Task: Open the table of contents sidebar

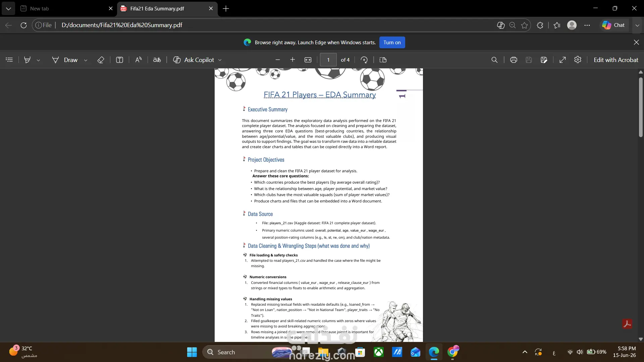Action: pos(9,60)
